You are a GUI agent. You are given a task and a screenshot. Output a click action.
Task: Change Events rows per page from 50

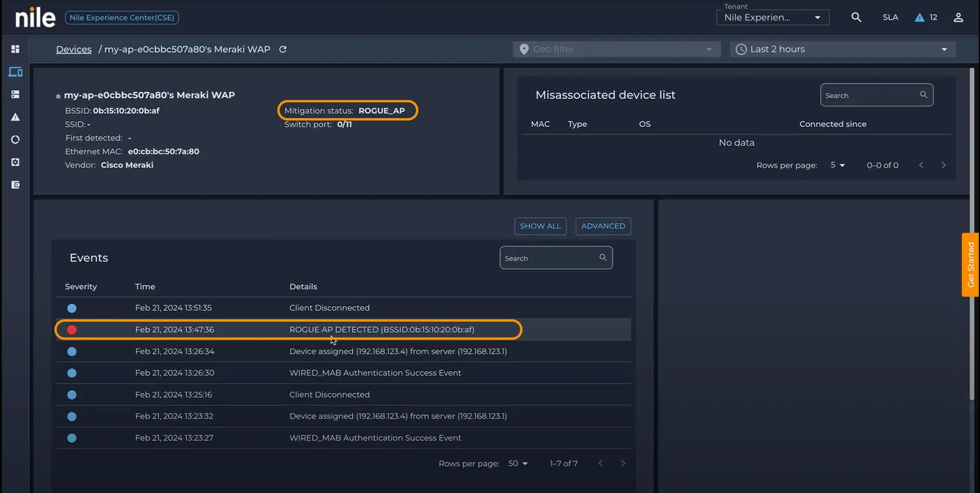[518, 463]
